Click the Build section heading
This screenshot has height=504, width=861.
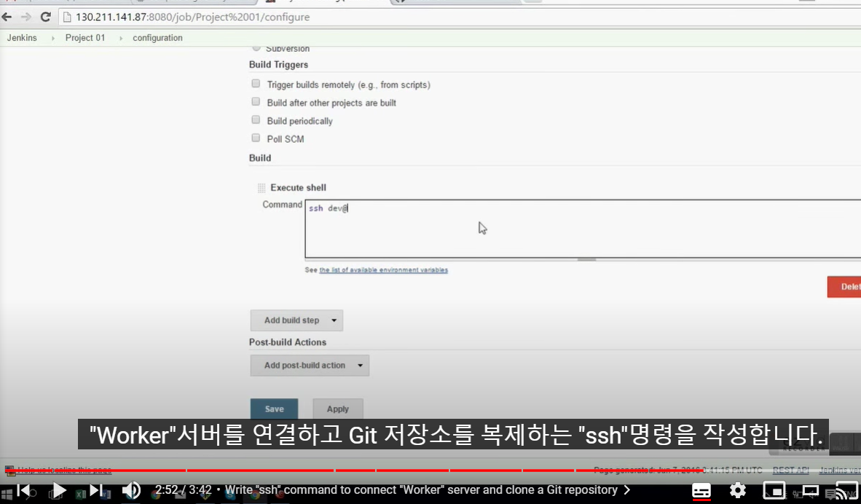tap(260, 158)
